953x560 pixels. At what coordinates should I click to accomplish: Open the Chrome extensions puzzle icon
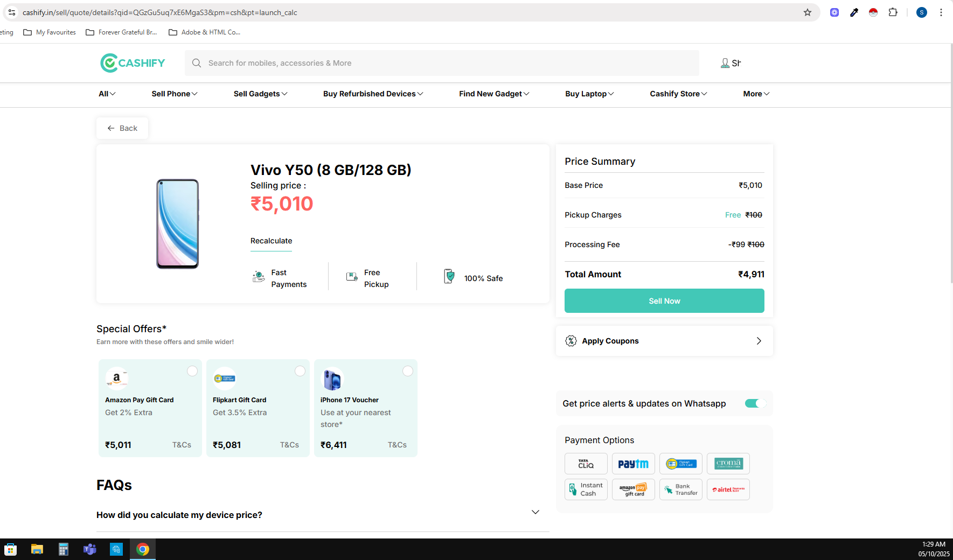pos(893,12)
